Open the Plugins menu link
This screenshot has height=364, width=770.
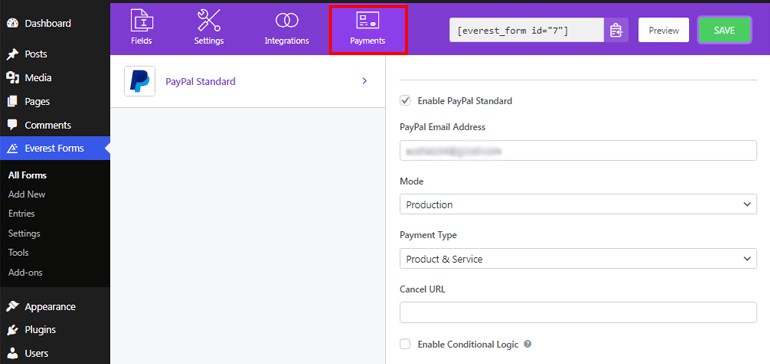click(40, 330)
